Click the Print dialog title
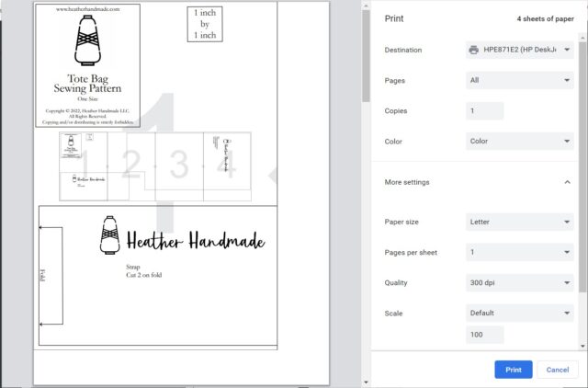The image size is (588, 388). [394, 18]
